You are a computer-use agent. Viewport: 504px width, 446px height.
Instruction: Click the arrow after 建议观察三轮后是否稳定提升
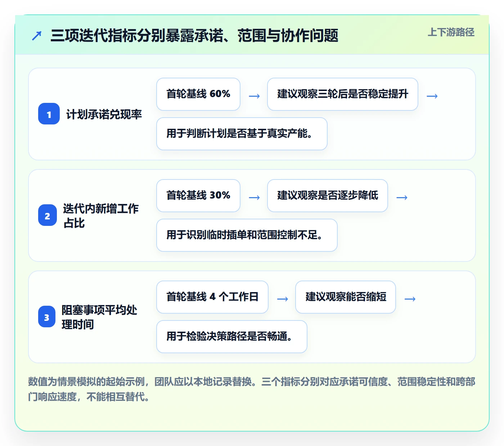432,96
